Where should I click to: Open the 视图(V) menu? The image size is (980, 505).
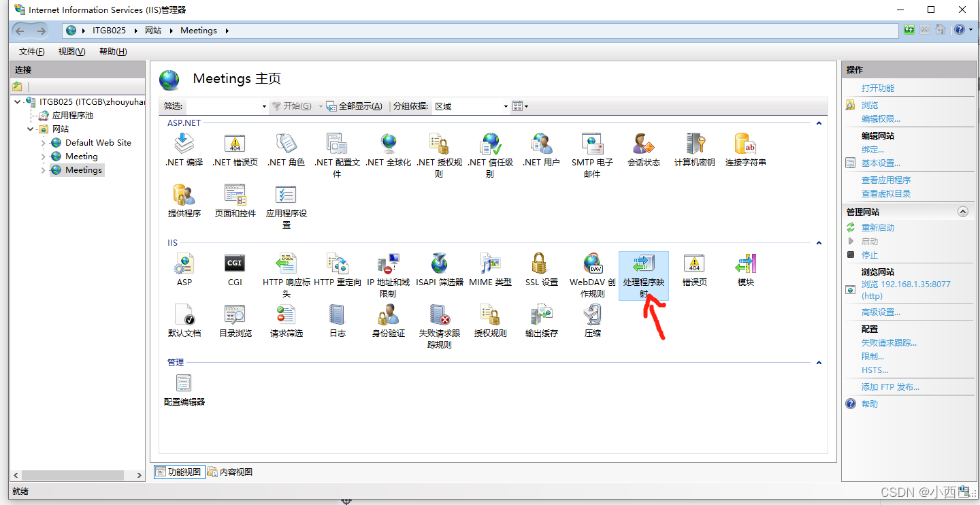tap(71, 52)
